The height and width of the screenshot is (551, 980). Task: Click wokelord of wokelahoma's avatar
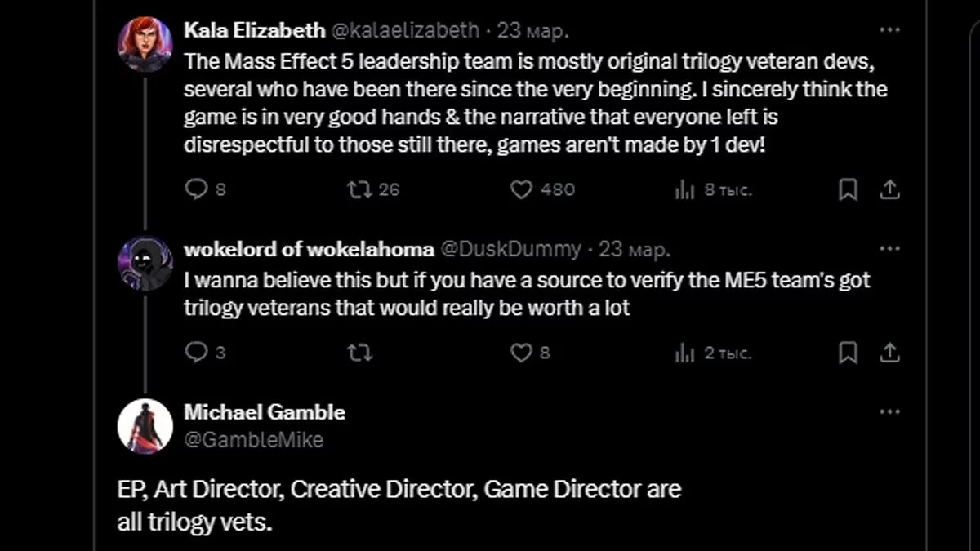(145, 264)
